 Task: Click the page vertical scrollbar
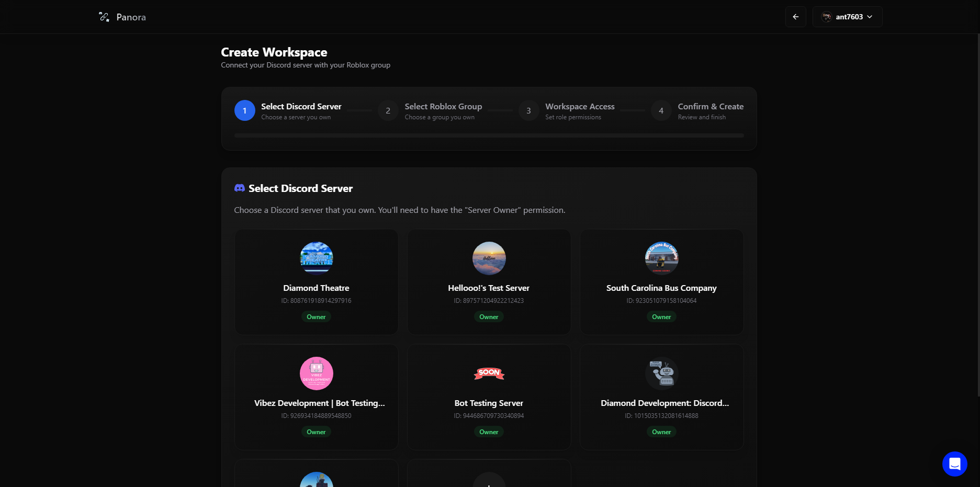tap(978, 214)
